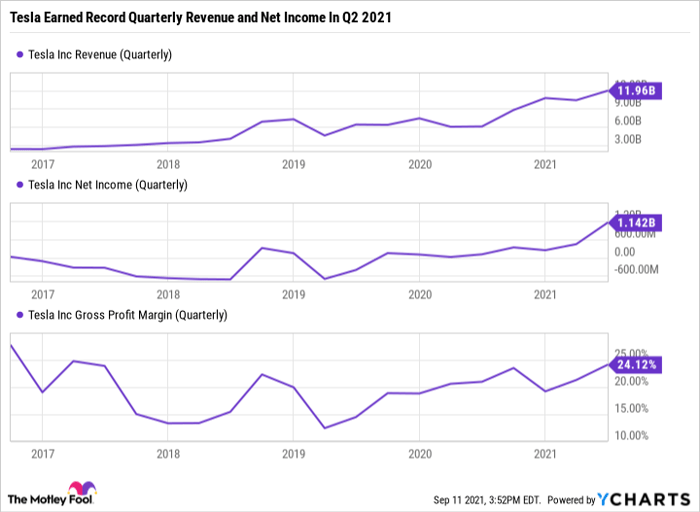Click the purple legend dot beside Tesla Inc Net Income
Image resolution: width=700 pixels, height=512 pixels.
coord(20,185)
